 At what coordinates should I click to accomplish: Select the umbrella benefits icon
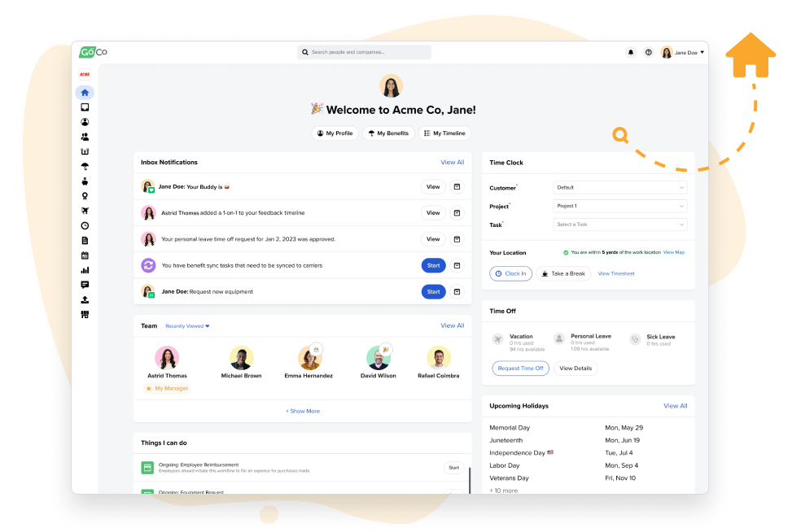85,166
